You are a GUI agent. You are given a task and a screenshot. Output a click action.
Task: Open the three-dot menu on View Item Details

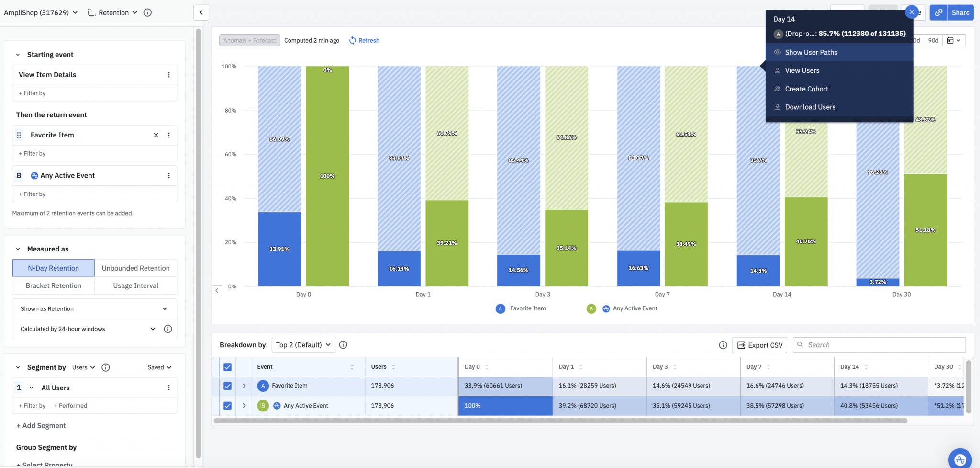click(168, 74)
